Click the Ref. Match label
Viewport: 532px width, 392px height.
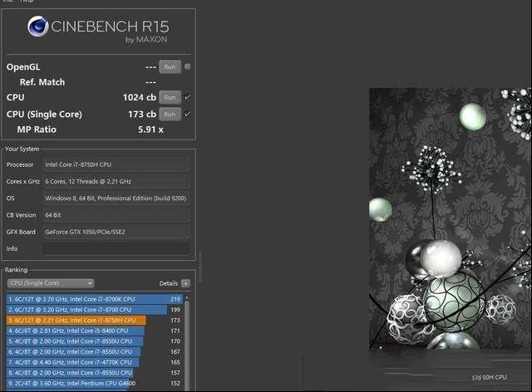point(42,82)
